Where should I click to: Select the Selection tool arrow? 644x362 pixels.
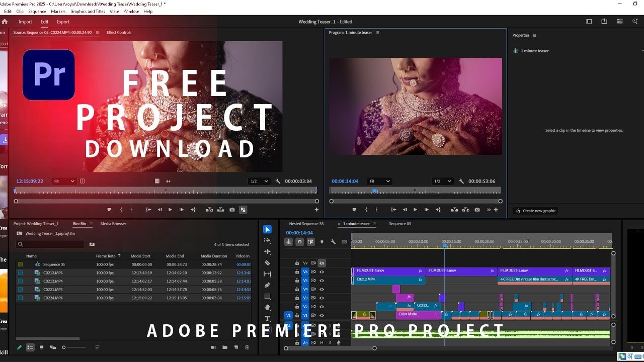point(267,229)
